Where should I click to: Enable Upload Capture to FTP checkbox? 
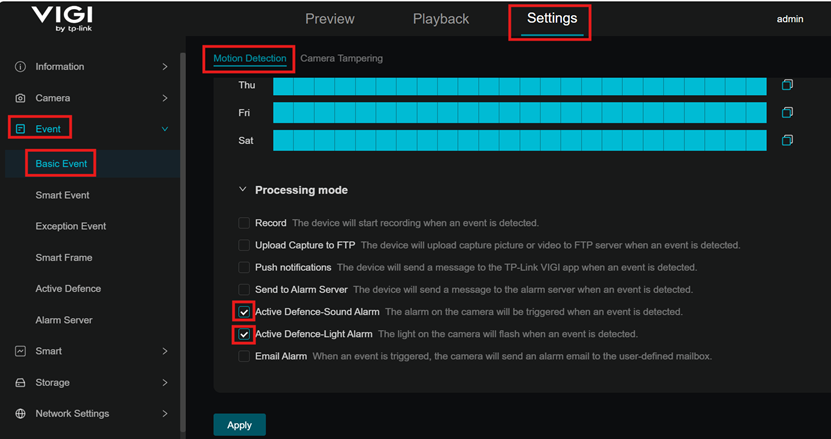pos(244,245)
